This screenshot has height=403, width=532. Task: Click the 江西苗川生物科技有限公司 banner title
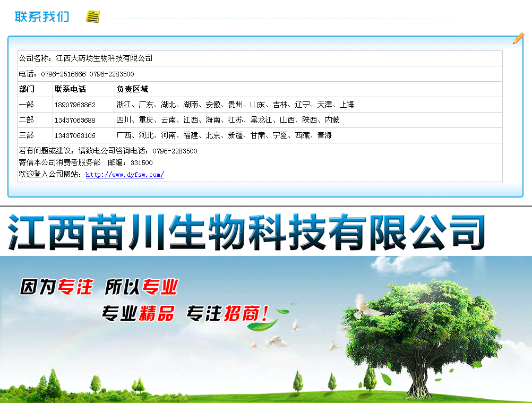point(247,233)
